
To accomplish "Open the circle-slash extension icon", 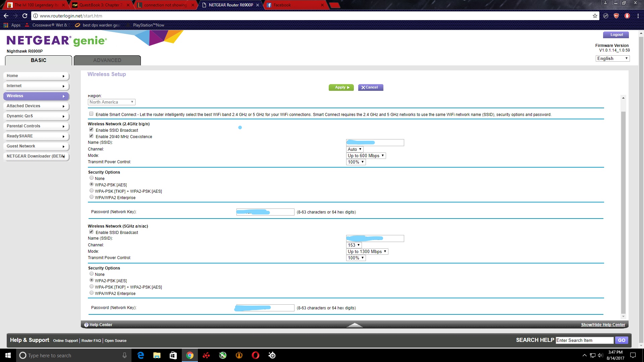I will click(x=606, y=16).
